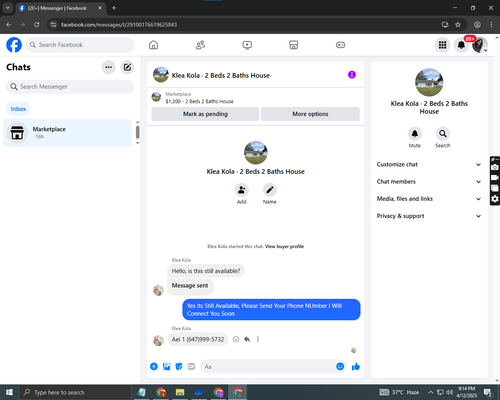Open Chats options three-dot button
This screenshot has height=400, width=500.
tap(108, 67)
